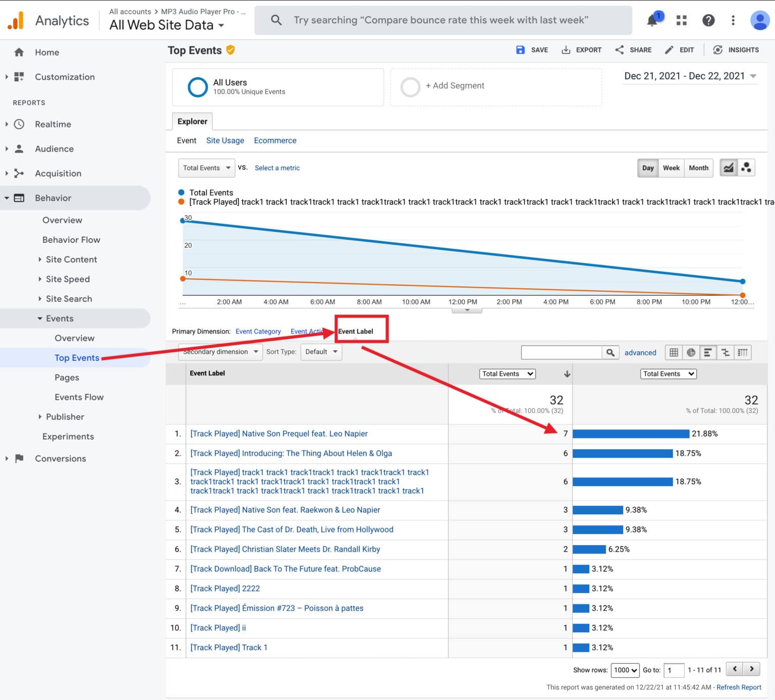Switch graph granularity to Month
775x700 pixels.
click(698, 168)
